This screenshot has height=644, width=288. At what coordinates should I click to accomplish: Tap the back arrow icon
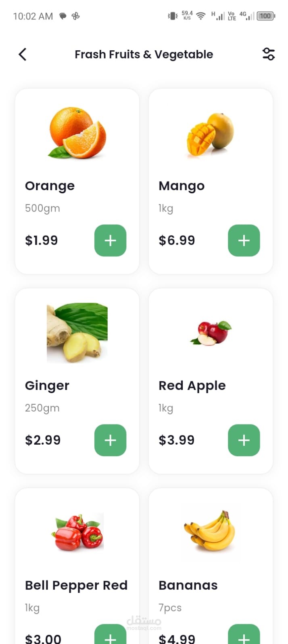pyautogui.click(x=23, y=54)
